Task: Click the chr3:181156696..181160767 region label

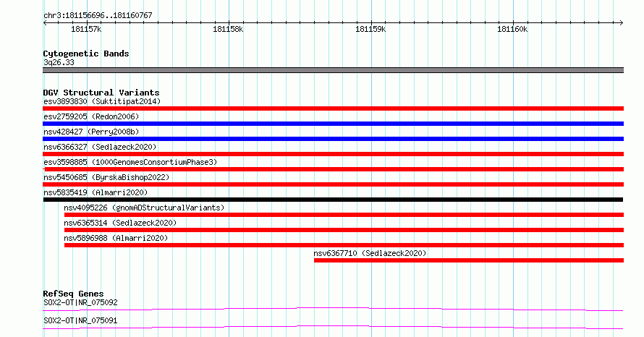Action: coord(98,15)
